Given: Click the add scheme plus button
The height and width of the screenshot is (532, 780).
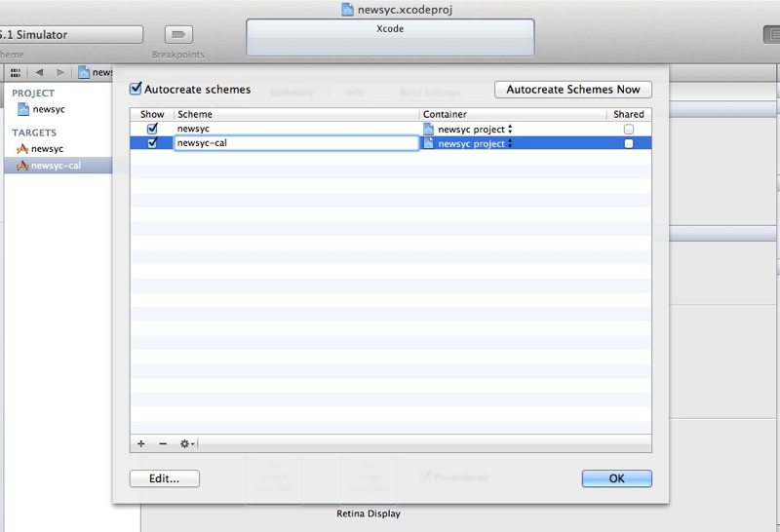Looking at the screenshot, I should pos(141,443).
